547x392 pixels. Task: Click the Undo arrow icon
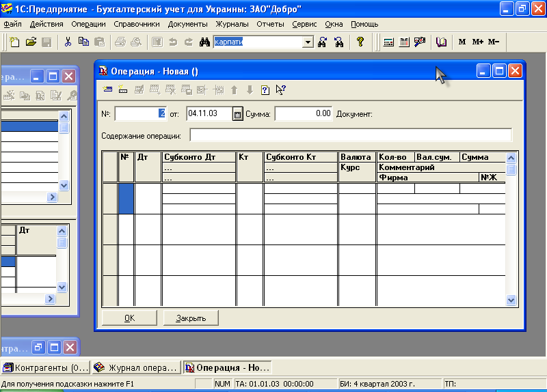(173, 42)
